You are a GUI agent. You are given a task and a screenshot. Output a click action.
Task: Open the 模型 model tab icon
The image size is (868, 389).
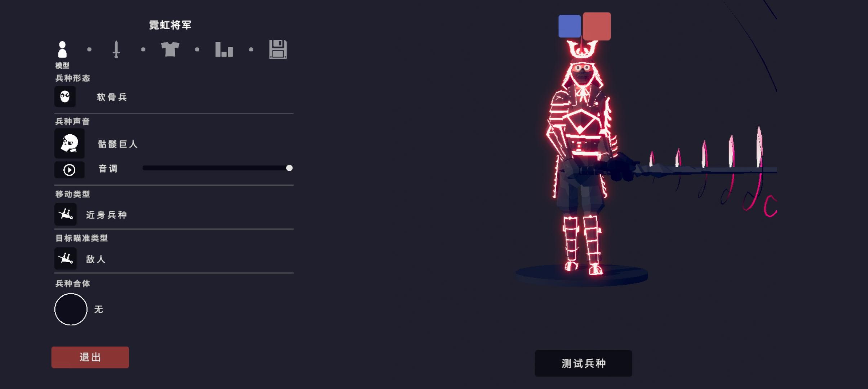click(x=62, y=49)
